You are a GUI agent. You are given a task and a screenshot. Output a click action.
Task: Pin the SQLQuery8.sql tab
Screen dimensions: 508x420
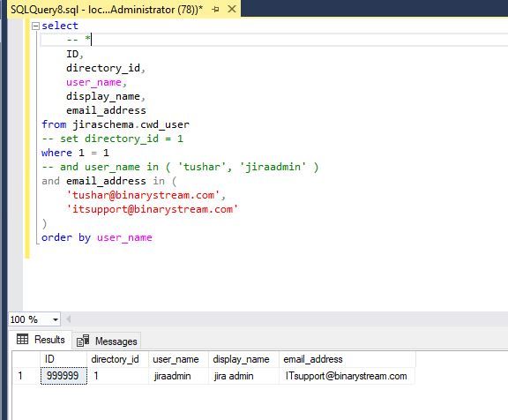(x=215, y=10)
